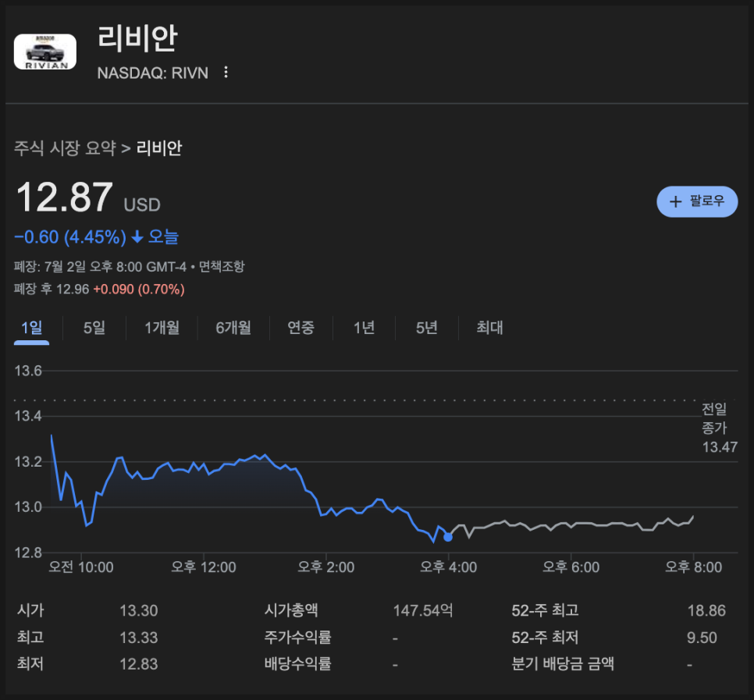Click the blue market-close dot on the chart
Viewport: 754px width, 700px height.
click(x=448, y=537)
